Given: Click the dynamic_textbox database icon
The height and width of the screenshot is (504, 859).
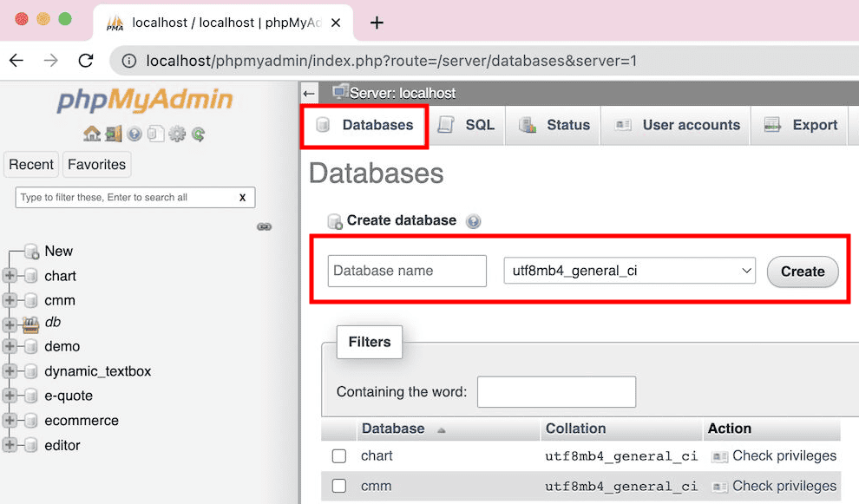Looking at the screenshot, I should [31, 371].
